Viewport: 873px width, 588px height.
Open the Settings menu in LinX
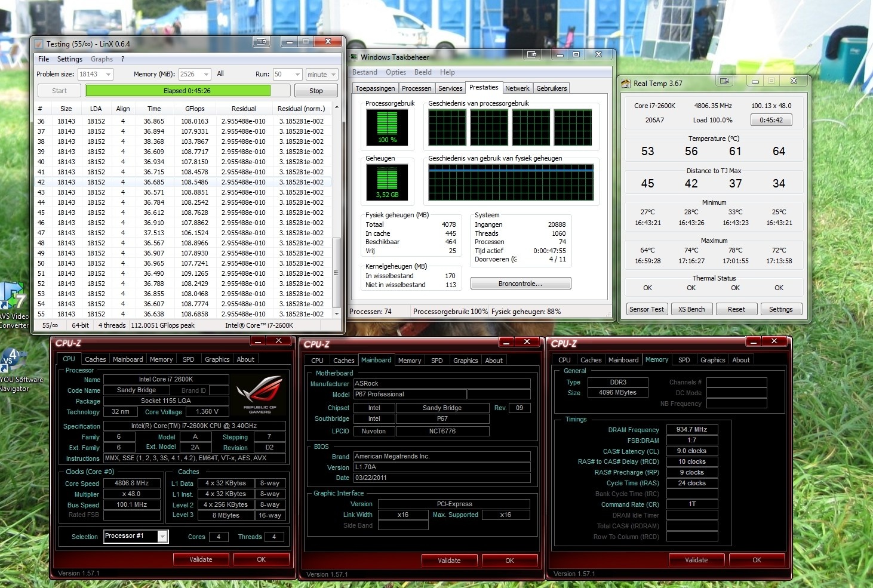coord(70,59)
